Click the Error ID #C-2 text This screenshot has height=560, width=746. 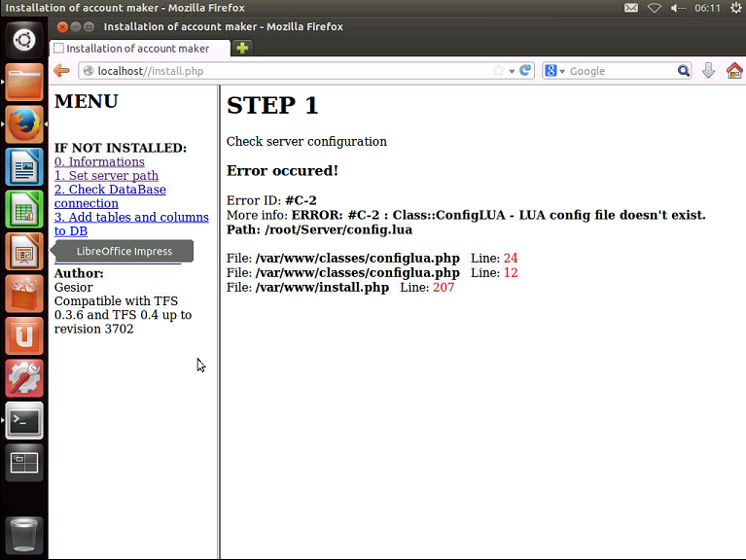tap(271, 200)
